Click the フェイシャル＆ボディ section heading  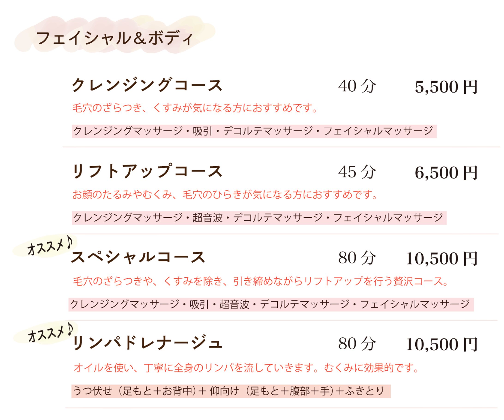point(114,38)
